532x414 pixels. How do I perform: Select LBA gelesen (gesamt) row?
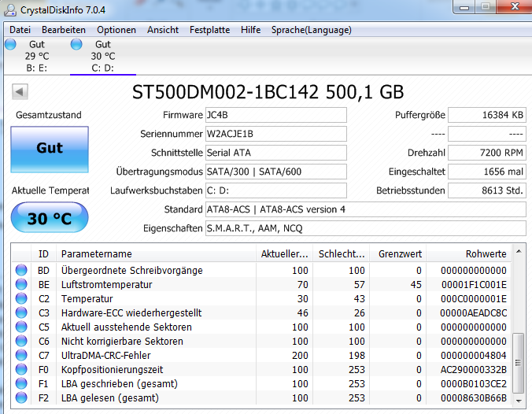pyautogui.click(x=261, y=397)
